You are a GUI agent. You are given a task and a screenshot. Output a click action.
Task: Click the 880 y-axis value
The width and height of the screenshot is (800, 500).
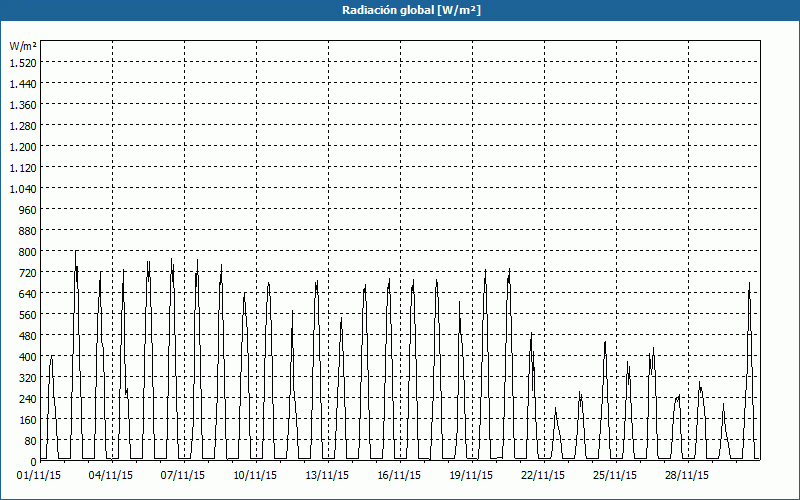28,231
